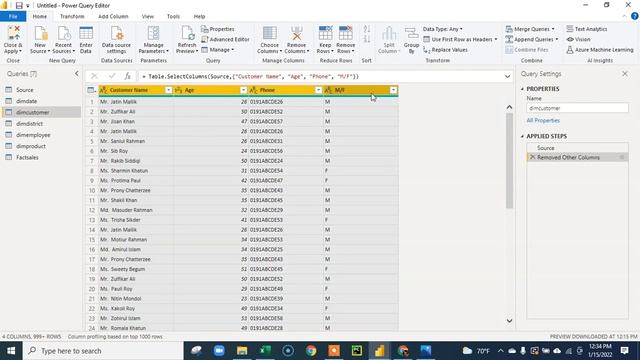Select the Removed Other Columns step

click(x=577, y=157)
